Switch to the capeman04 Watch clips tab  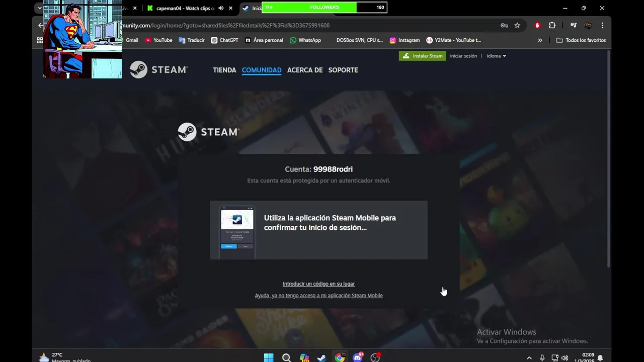[x=185, y=8]
